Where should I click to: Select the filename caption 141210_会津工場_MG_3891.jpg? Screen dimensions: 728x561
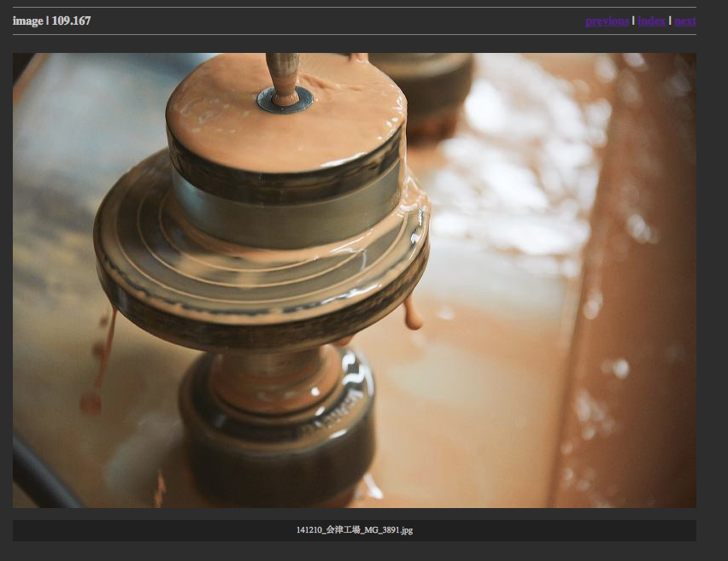[354, 530]
